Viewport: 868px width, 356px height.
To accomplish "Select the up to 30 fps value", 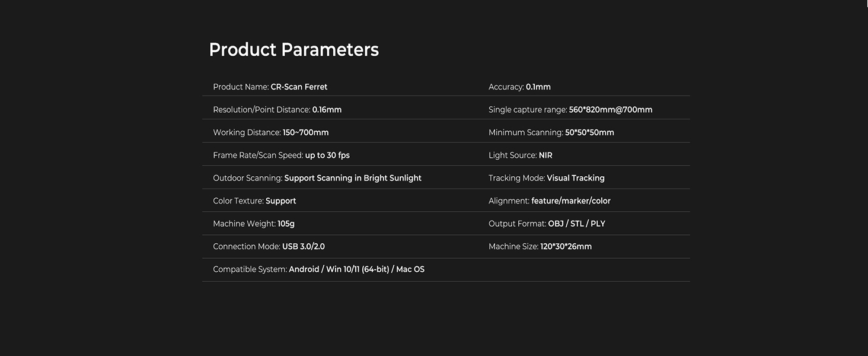I will coord(327,155).
